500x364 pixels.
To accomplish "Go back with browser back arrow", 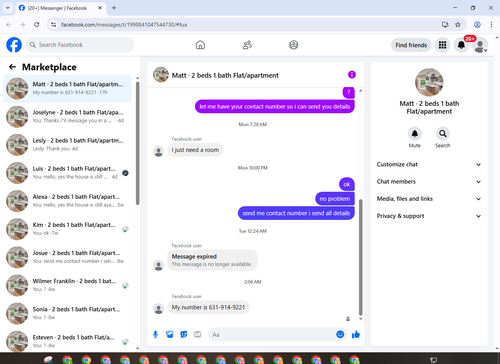I will 9,25.
